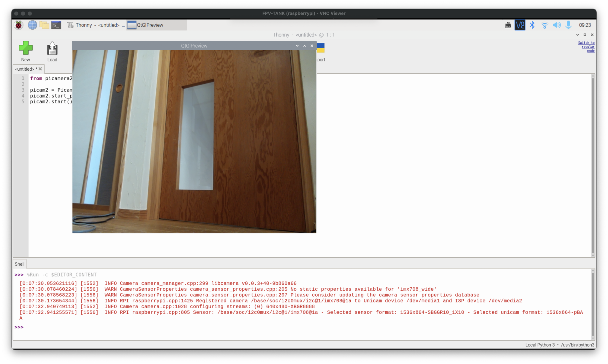The height and width of the screenshot is (364, 608).
Task: Open the Raspberry Pi main menu
Action: click(18, 25)
